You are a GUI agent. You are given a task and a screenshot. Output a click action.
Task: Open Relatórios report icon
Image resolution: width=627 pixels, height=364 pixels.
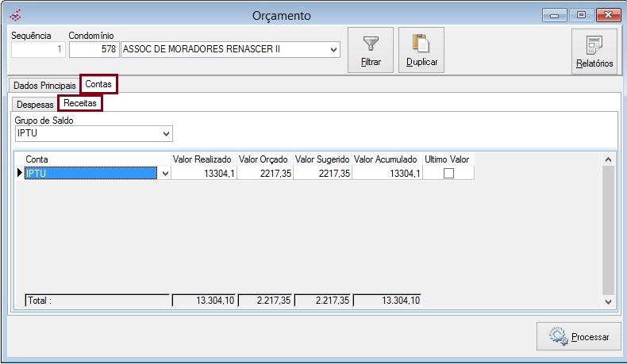pos(594,45)
